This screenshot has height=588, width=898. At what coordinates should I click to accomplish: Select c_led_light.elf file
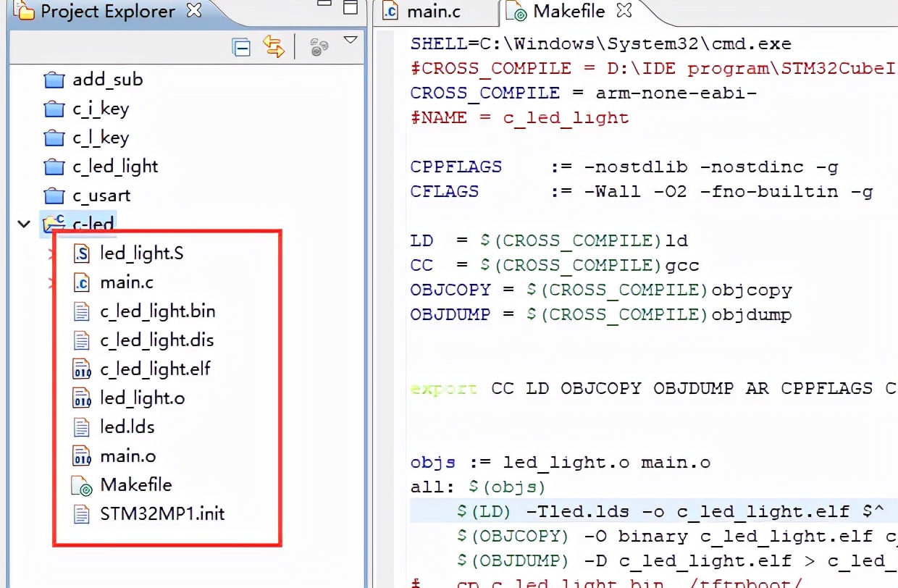[x=155, y=369]
